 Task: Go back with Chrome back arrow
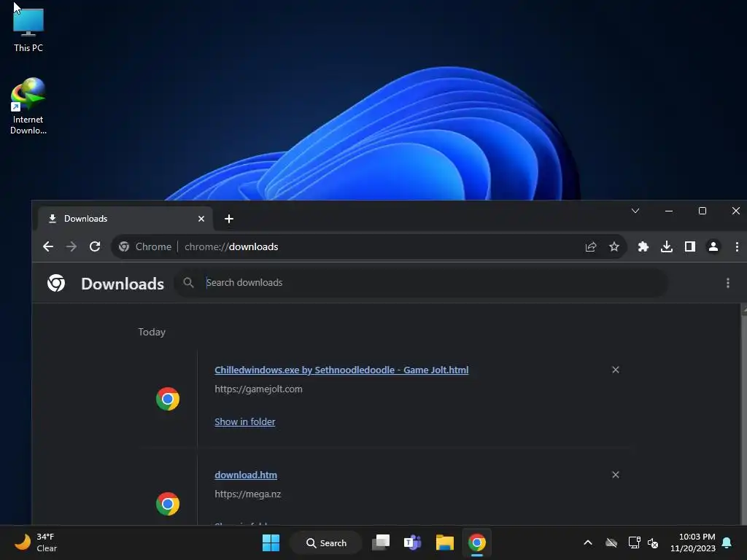(x=48, y=246)
